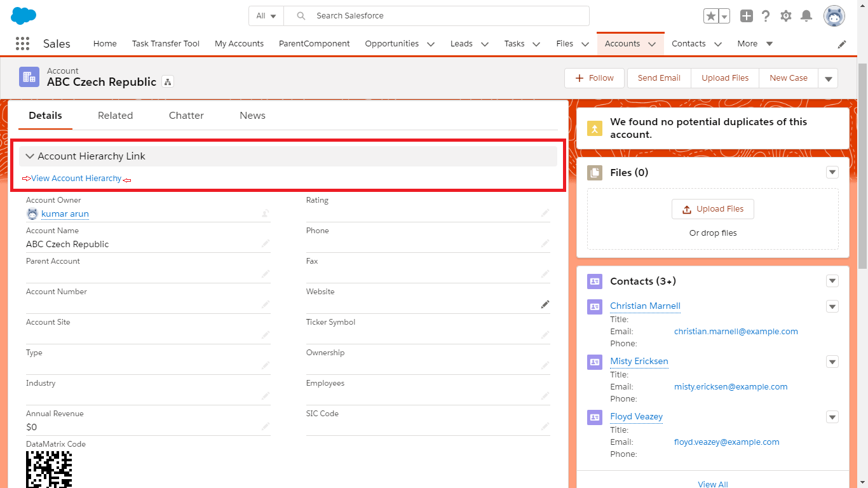The height and width of the screenshot is (488, 868).
Task: Edit the Phone field pencil icon
Action: pyautogui.click(x=545, y=243)
